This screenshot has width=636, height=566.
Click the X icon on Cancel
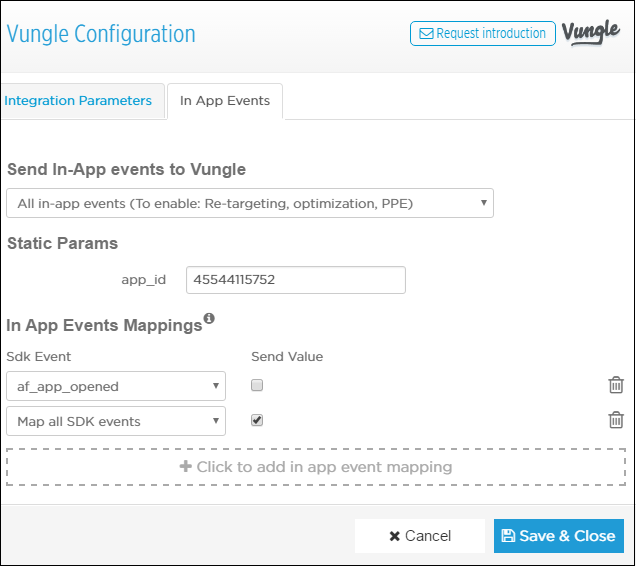(394, 536)
